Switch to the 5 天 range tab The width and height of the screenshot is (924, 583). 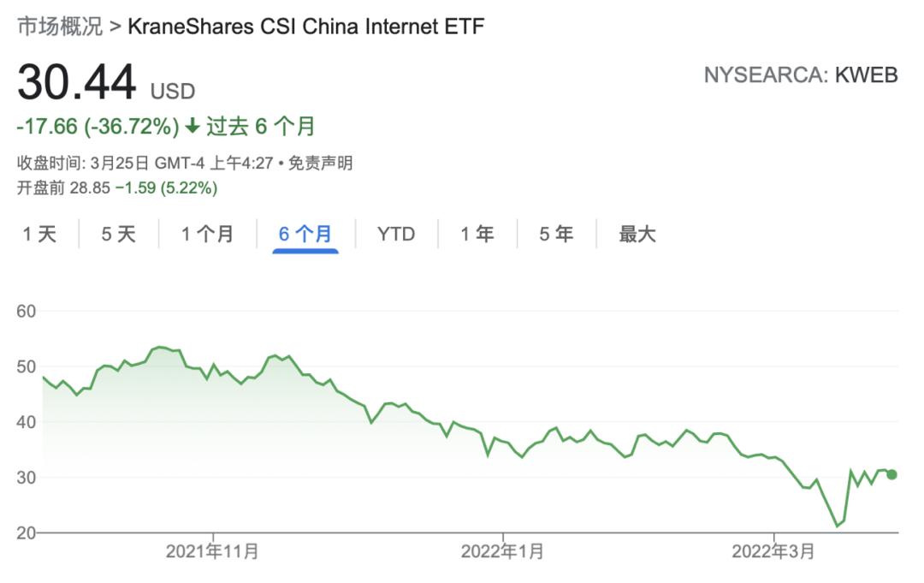click(119, 235)
